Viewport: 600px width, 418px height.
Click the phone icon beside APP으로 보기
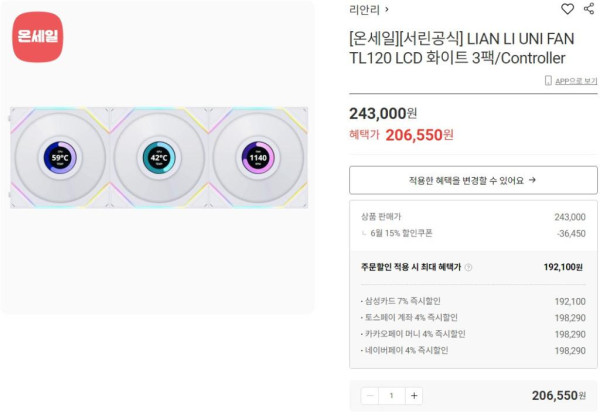tap(548, 80)
